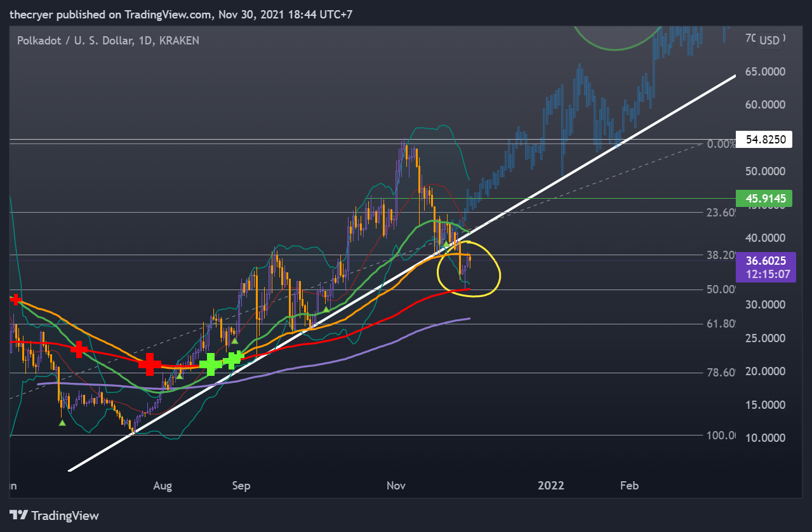Select the 54.8250 white price label
This screenshot has height=532, width=812.
[x=764, y=138]
